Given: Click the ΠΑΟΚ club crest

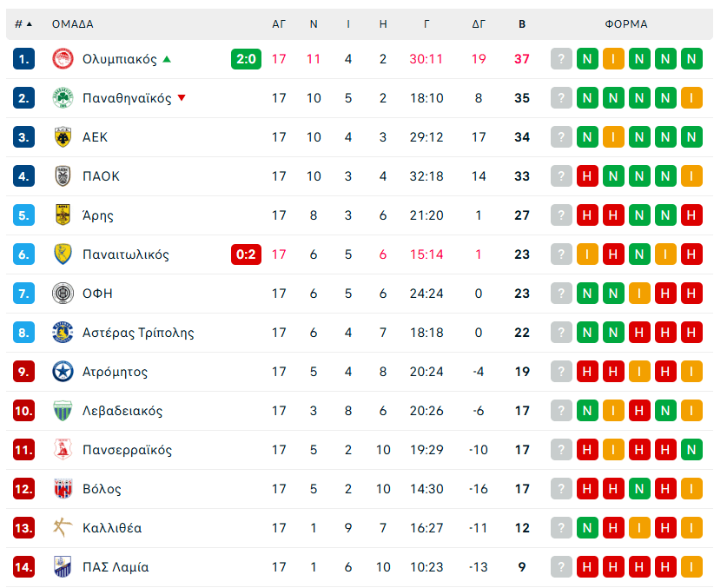Looking at the screenshot, I should tap(63, 176).
